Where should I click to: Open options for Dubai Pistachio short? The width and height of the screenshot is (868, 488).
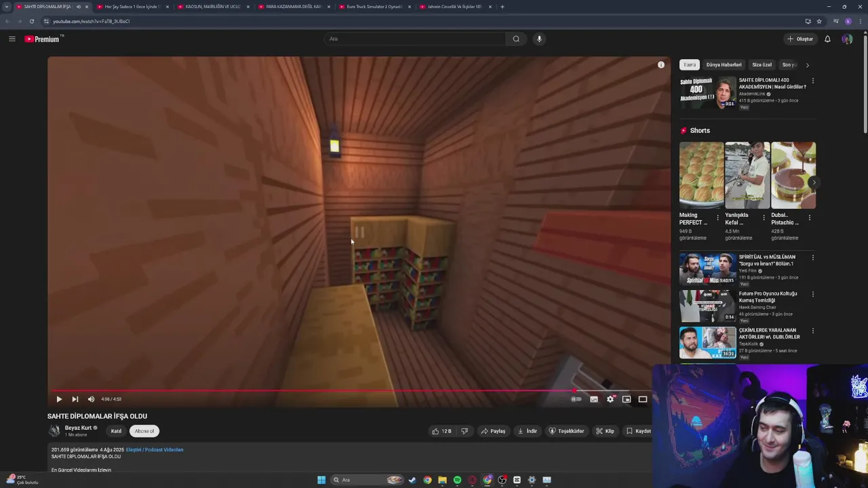(x=810, y=218)
